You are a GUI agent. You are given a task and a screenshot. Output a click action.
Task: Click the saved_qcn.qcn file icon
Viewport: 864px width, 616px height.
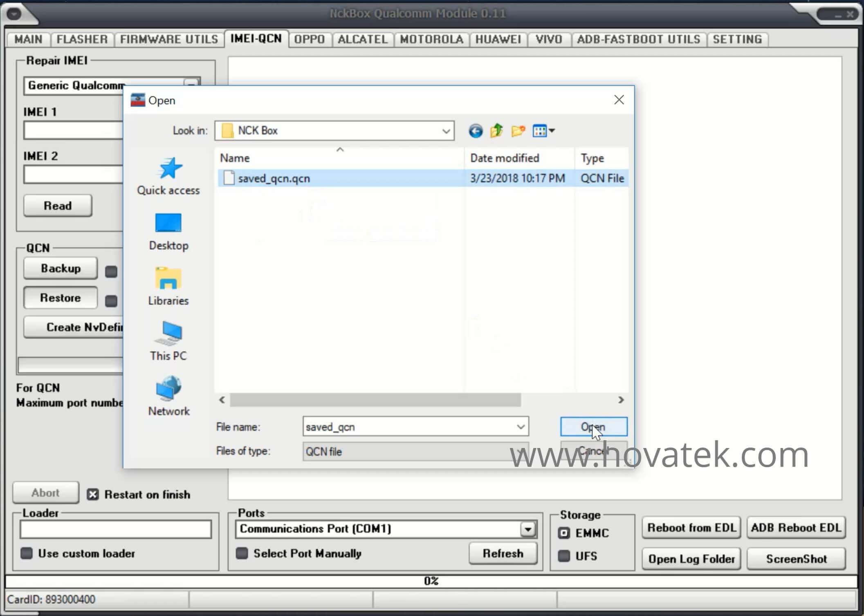pyautogui.click(x=229, y=178)
